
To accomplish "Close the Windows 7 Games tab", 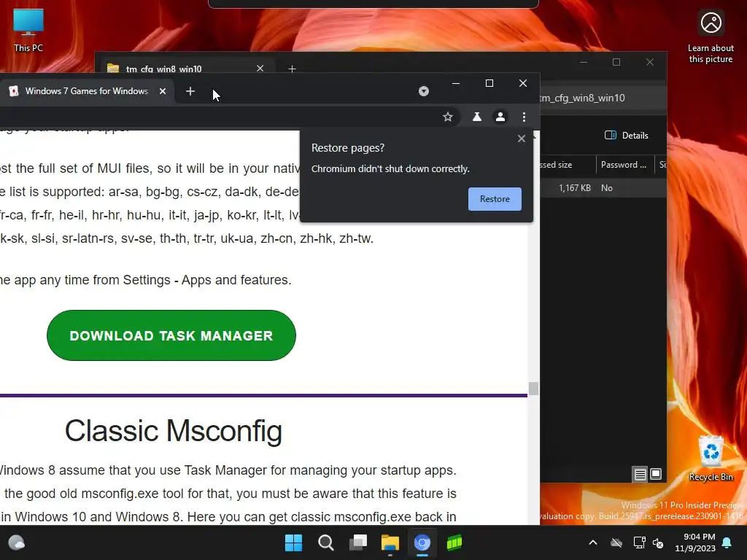I will (163, 91).
